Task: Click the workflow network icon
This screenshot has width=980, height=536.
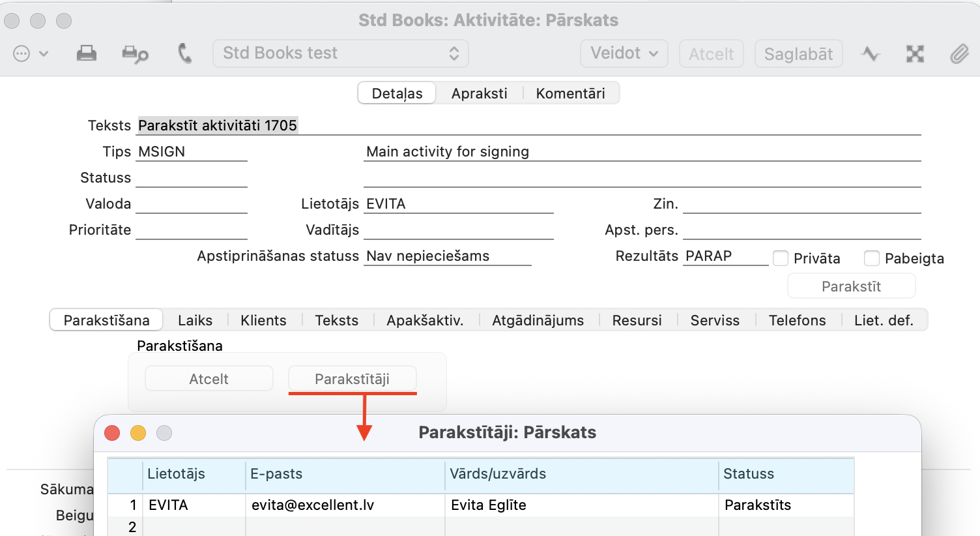Action: pyautogui.click(x=915, y=53)
